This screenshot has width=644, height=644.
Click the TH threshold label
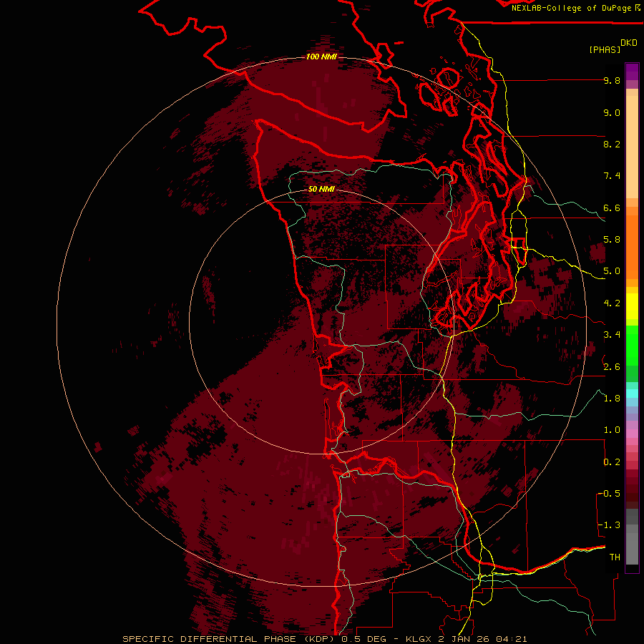pos(615,557)
